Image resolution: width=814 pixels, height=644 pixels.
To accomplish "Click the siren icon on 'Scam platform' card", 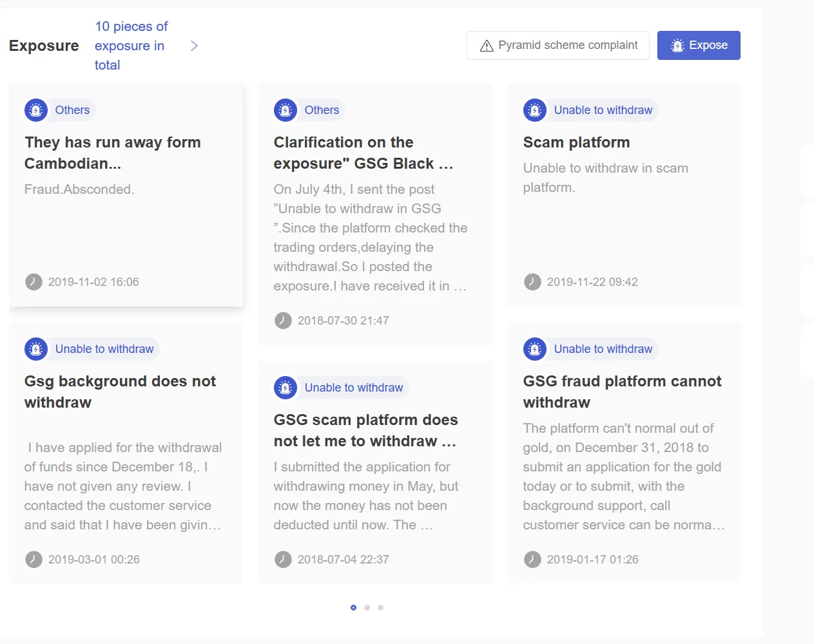I will 535,110.
